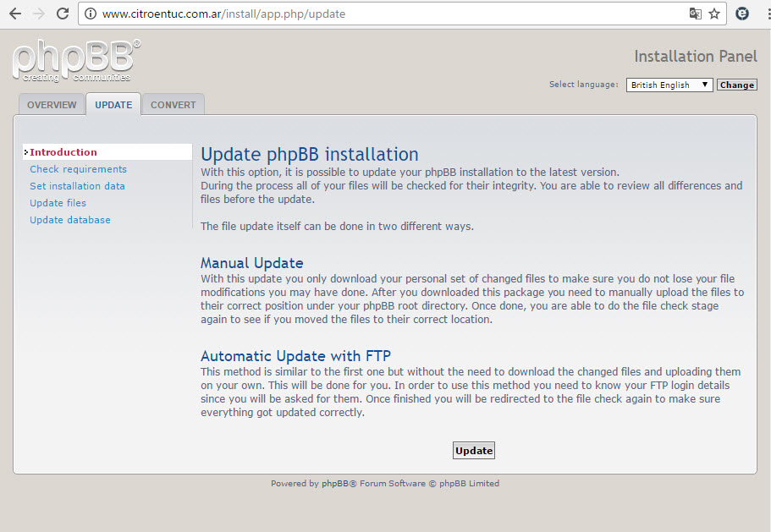
Task: Click the browser forward arrow
Action: (39, 14)
